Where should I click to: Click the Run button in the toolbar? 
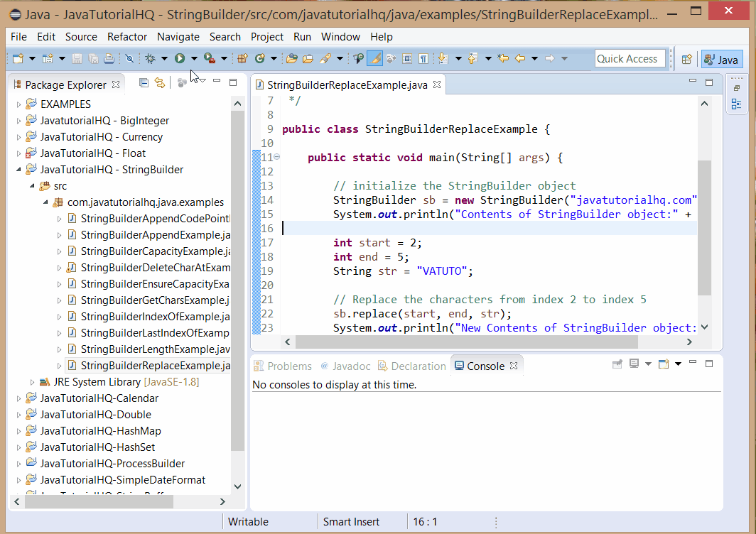[x=180, y=58]
